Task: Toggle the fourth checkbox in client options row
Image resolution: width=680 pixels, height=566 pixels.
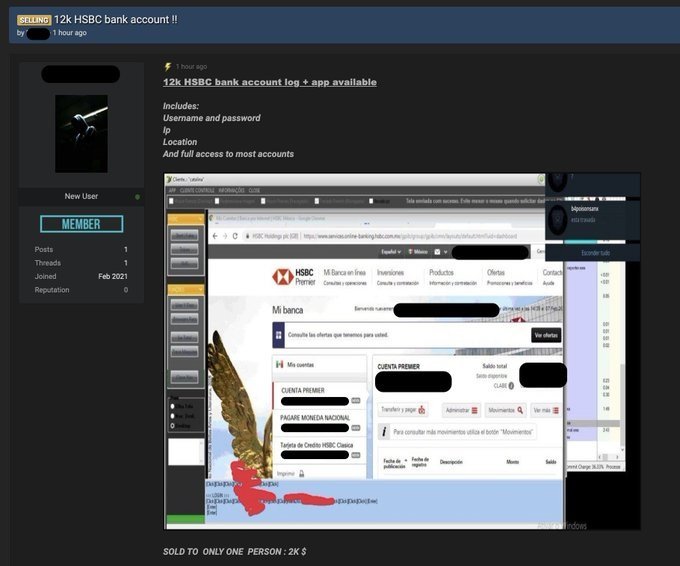Action: click(x=317, y=201)
